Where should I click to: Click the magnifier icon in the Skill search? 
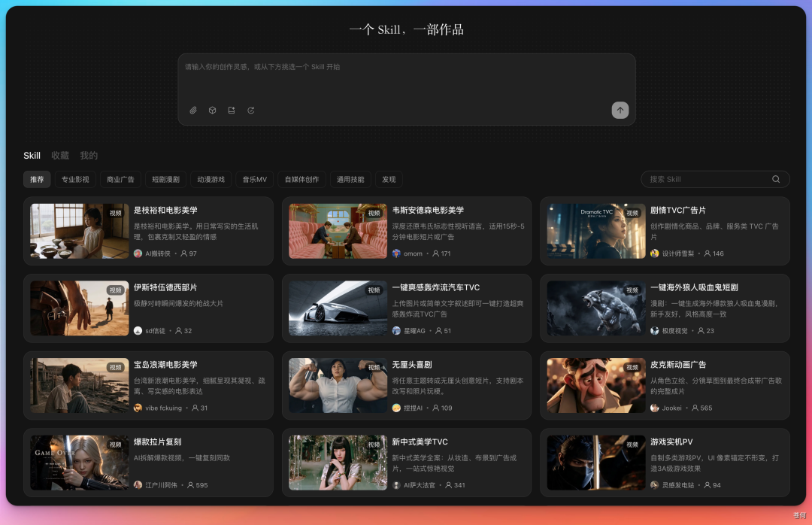pos(776,179)
